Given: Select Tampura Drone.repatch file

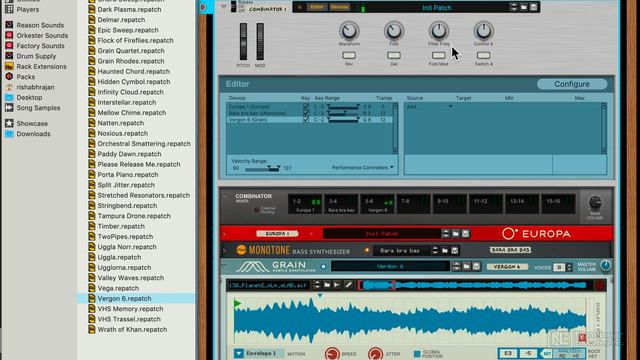Looking at the screenshot, I should click(x=129, y=216).
